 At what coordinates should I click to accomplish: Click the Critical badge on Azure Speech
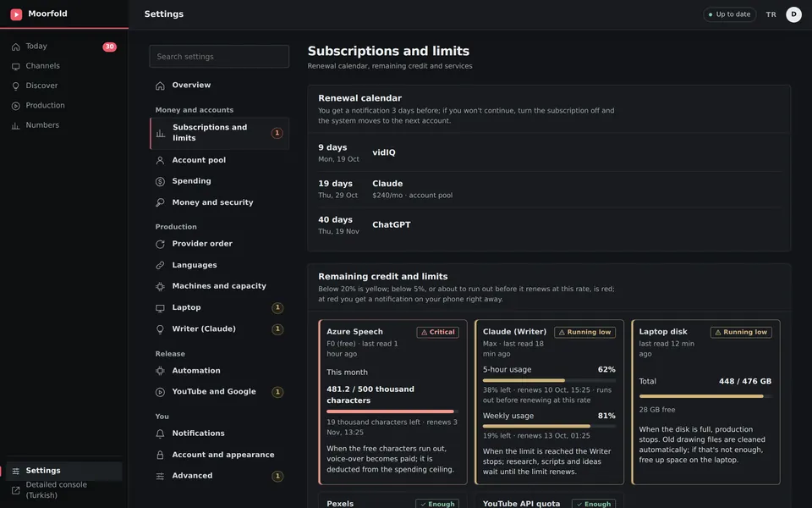coord(437,332)
